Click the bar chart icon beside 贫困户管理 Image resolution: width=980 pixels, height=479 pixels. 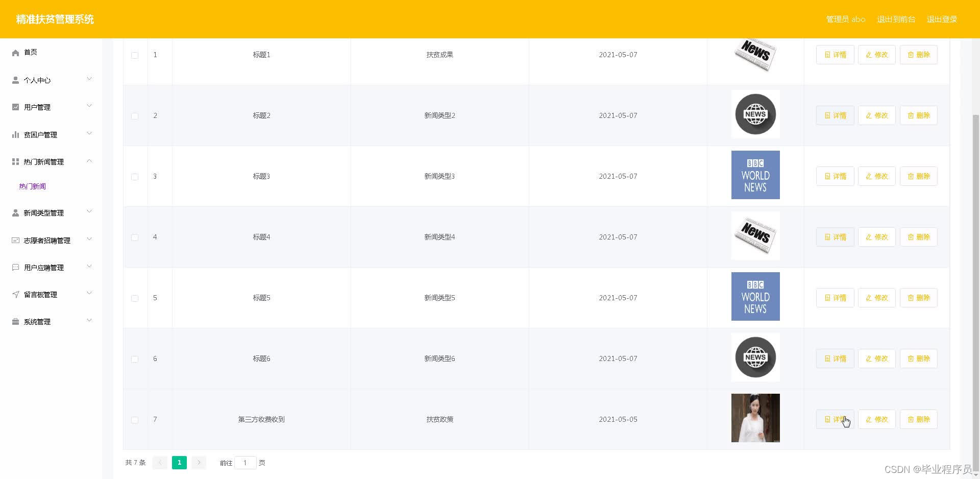click(15, 135)
